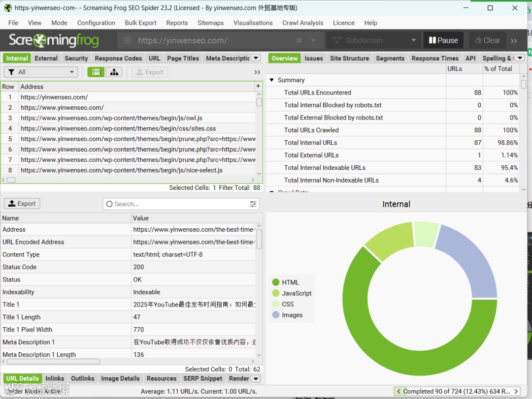Expand hidden filter toolbar chevrons
Screen dimensions: 532x399
[257, 72]
